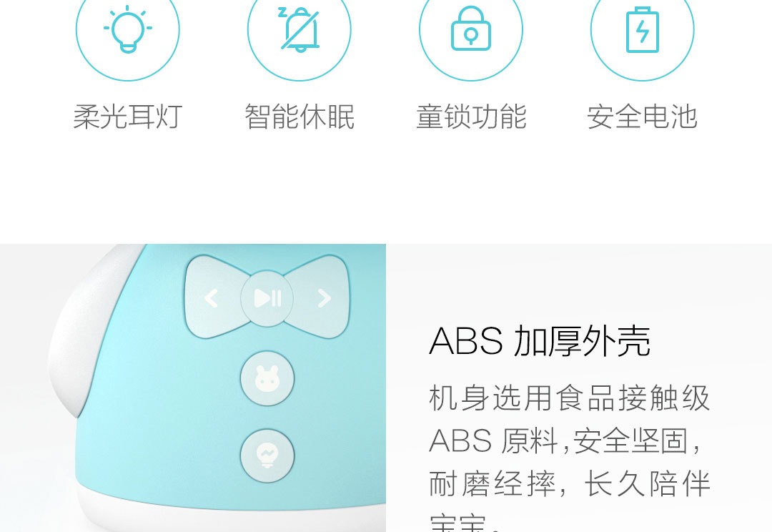The height and width of the screenshot is (532, 772).
Task: Click the 童锁功能 label
Action: (470, 117)
